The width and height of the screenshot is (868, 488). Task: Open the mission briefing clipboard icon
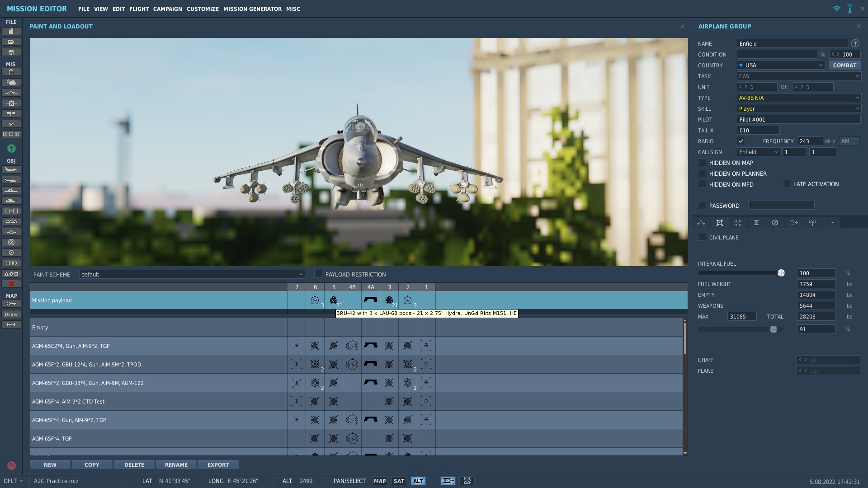tap(11, 72)
